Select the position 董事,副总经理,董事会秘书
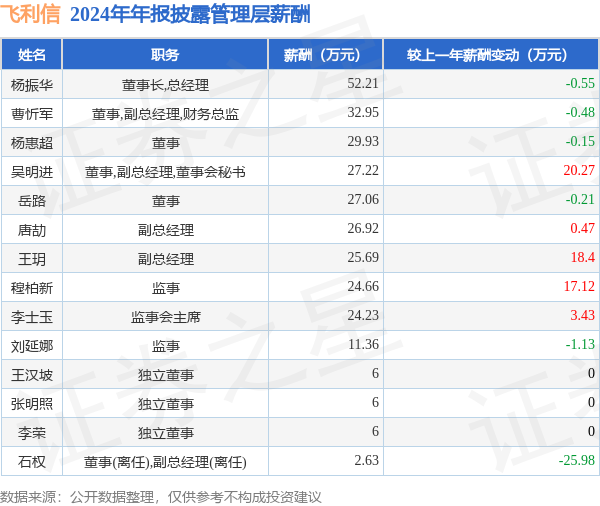 (165, 172)
